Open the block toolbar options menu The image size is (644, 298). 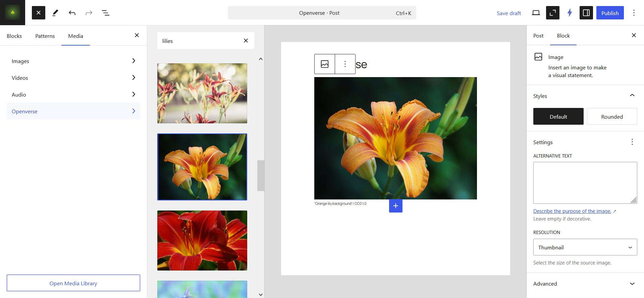click(x=345, y=64)
